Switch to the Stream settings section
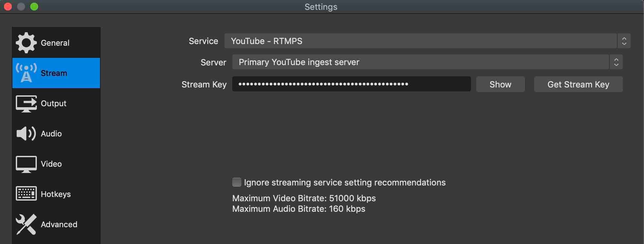Screen dimensions: 644x244 (x=54, y=73)
